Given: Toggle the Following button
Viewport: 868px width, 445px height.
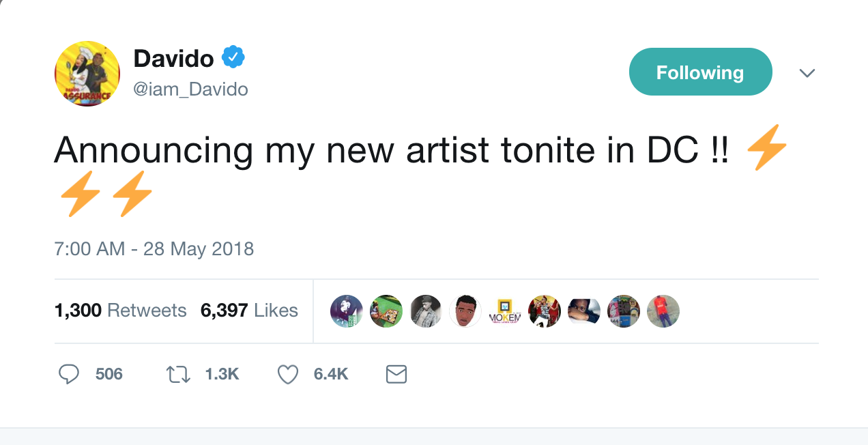Looking at the screenshot, I should click(700, 72).
